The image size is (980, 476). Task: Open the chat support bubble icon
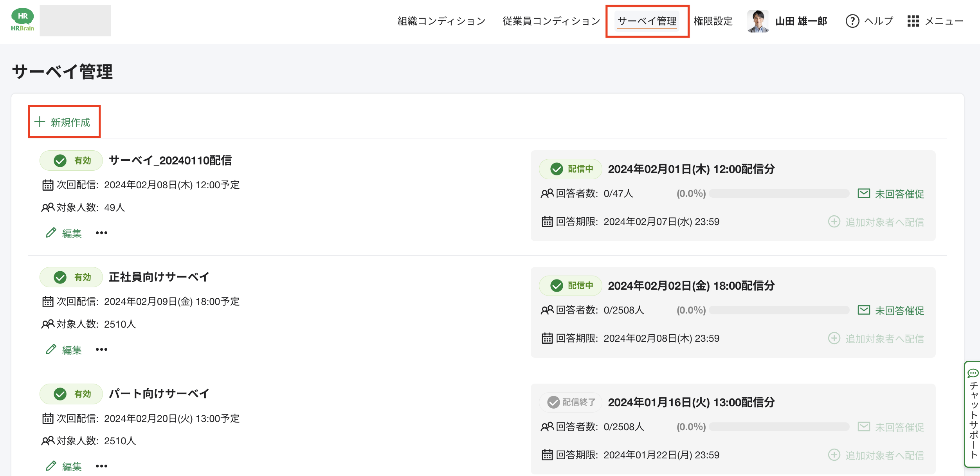click(x=973, y=373)
